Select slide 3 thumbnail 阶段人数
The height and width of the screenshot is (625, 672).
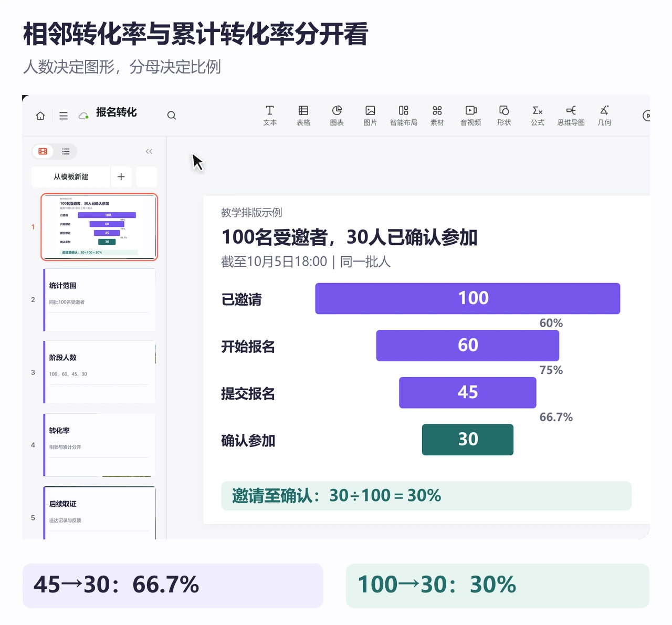(99, 372)
